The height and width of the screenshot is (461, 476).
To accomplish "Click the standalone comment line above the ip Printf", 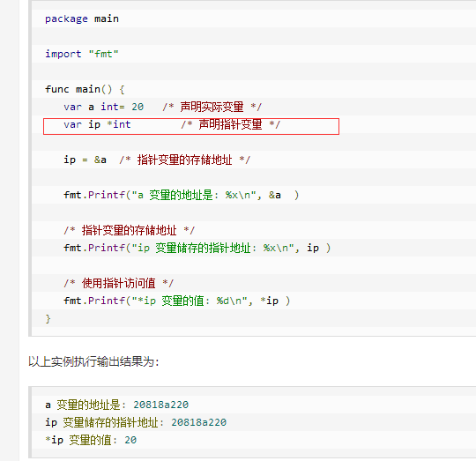I will click(x=129, y=230).
